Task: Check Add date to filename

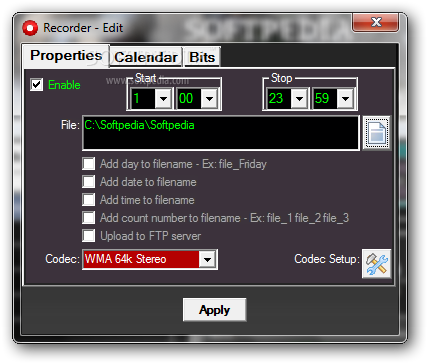Action: 89,182
